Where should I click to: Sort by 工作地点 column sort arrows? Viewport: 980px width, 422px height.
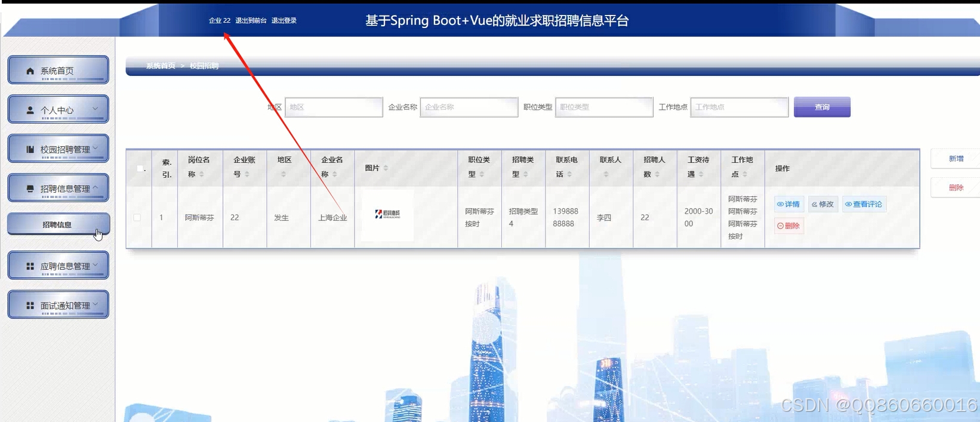tap(745, 174)
